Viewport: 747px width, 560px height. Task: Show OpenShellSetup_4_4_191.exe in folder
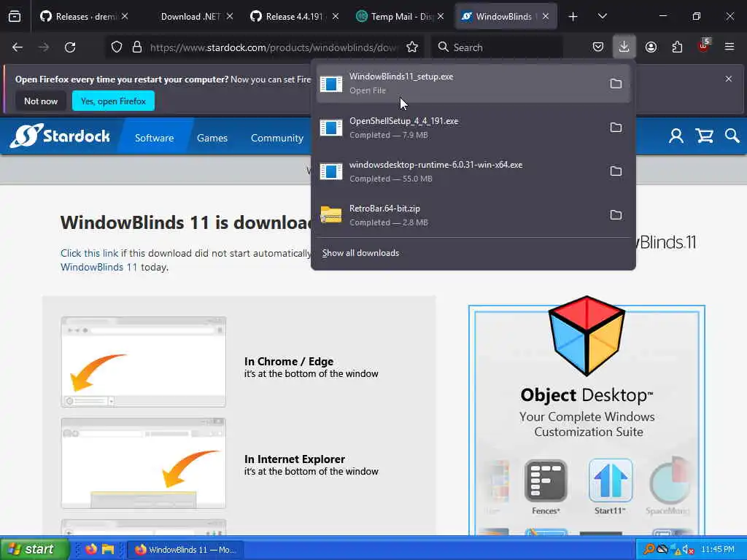[616, 128]
